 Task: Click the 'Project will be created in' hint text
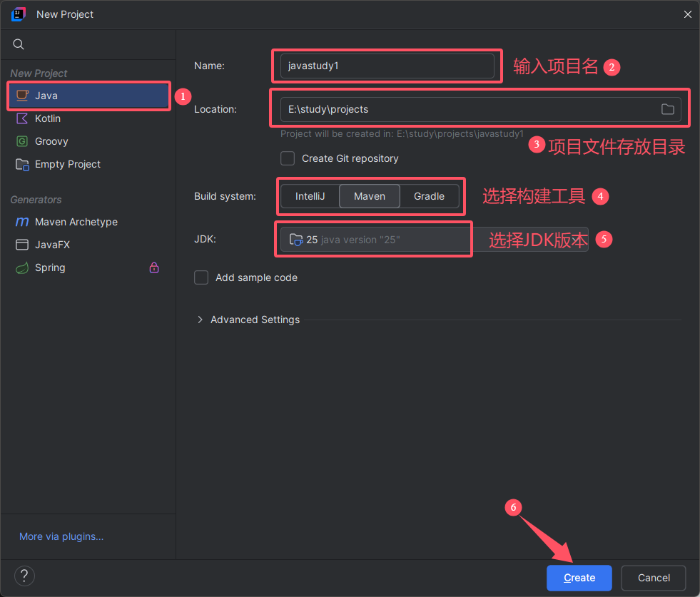402,134
